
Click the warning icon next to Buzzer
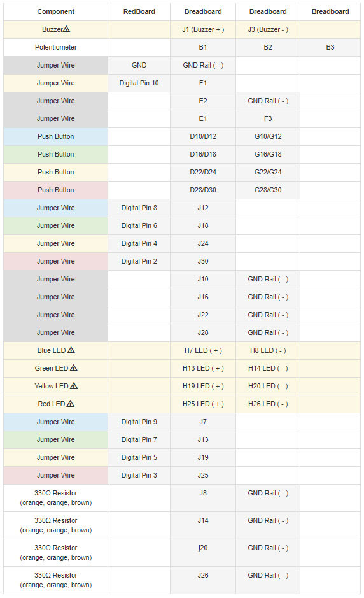click(66, 29)
